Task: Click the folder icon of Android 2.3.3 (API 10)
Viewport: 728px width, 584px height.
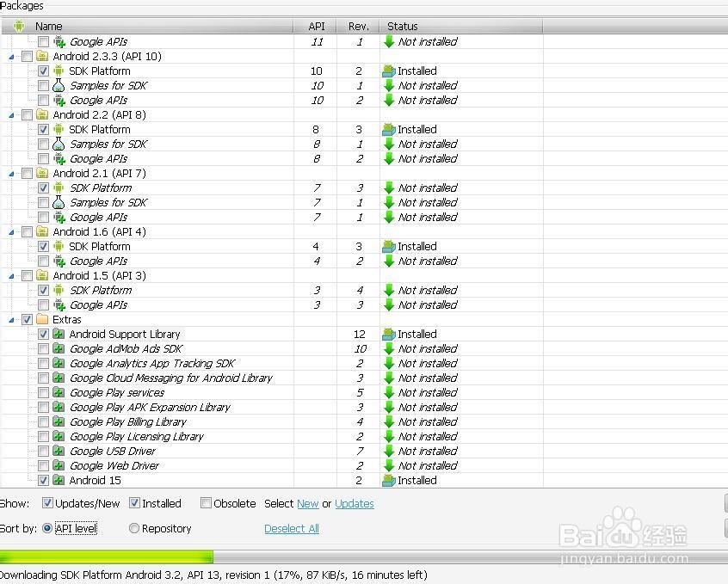Action: click(42, 56)
